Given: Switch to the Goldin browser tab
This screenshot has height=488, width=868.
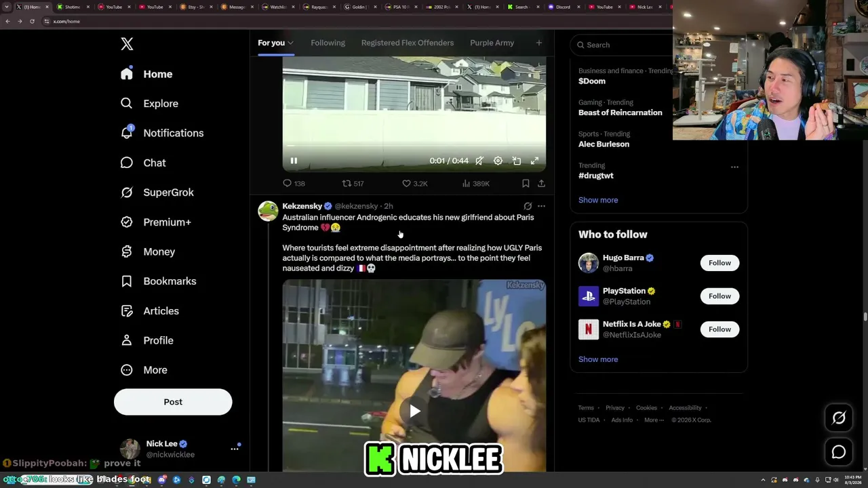Looking at the screenshot, I should [359, 7].
